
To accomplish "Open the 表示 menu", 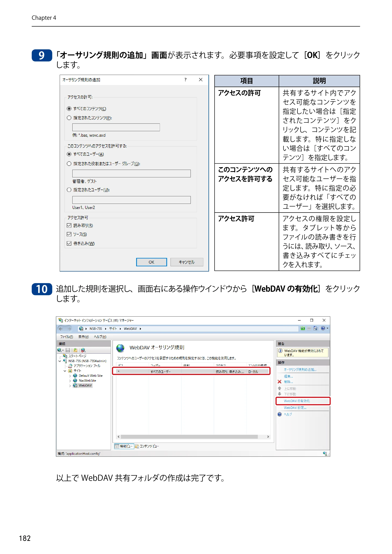I will coord(83,337).
